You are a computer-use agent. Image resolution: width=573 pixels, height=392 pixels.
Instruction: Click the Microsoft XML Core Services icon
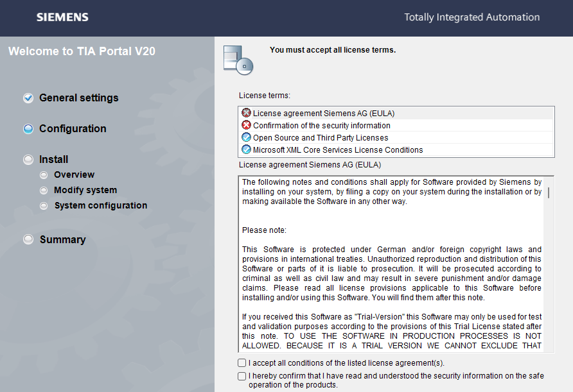246,149
